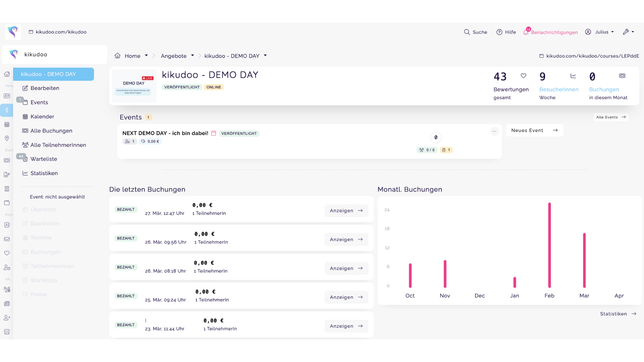The width and height of the screenshot is (644, 362).
Task: Click the kikudoo.com/kikudoo/courses/LEPddE link
Action: click(x=589, y=56)
